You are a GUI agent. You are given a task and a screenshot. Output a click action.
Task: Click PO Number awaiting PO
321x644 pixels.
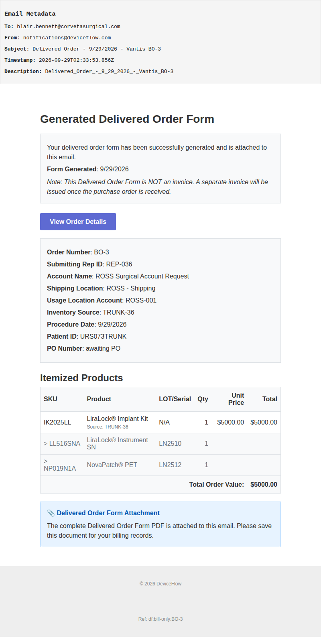pyautogui.click(x=83, y=348)
